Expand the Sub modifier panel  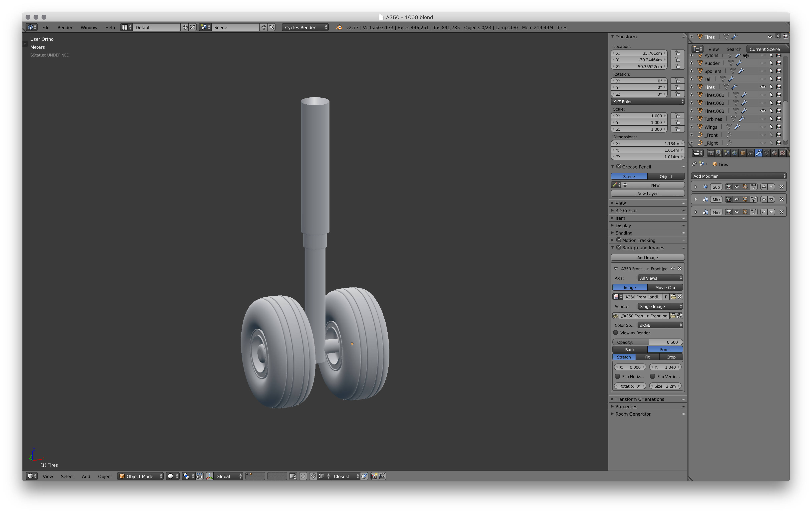tap(696, 187)
